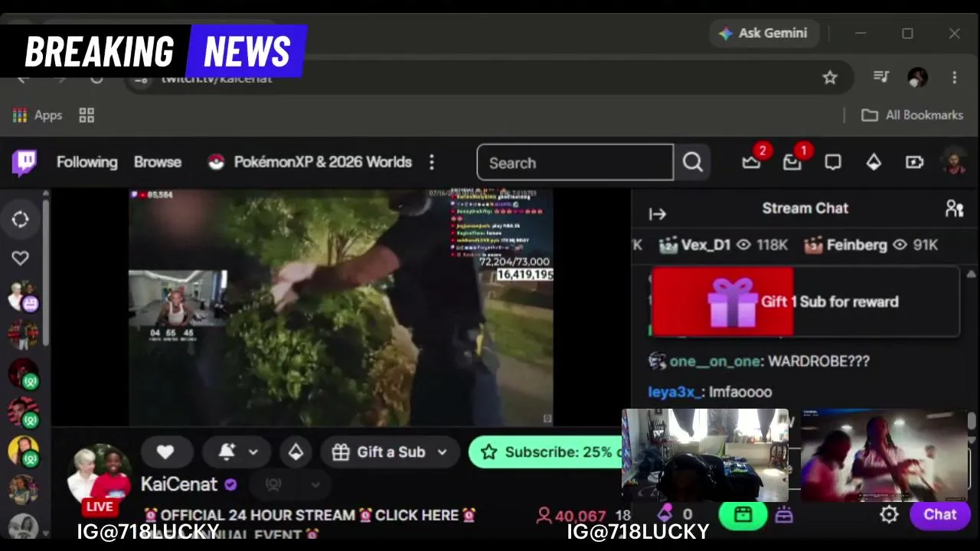Open Twitch notifications inbox

tap(792, 162)
